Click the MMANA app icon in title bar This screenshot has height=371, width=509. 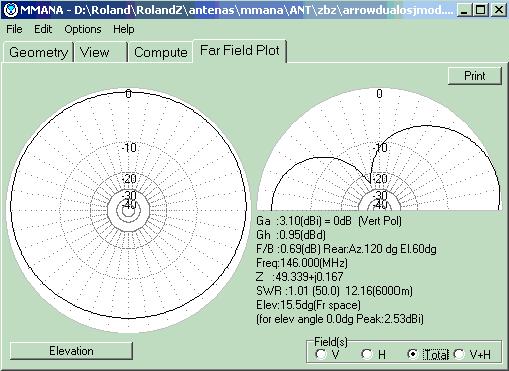coord(11,10)
